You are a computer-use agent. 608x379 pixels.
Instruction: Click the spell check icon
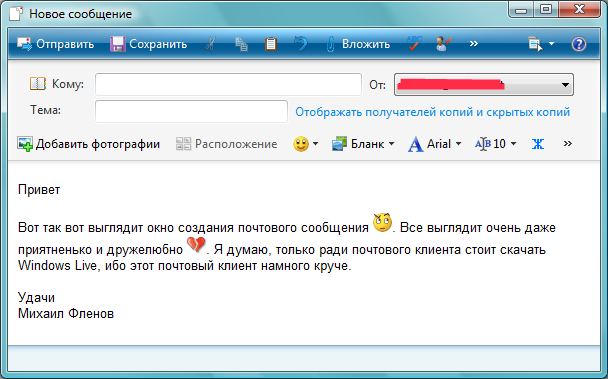414,44
